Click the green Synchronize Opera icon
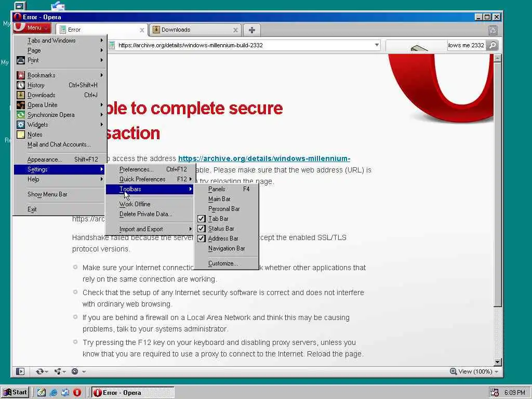 [21, 115]
